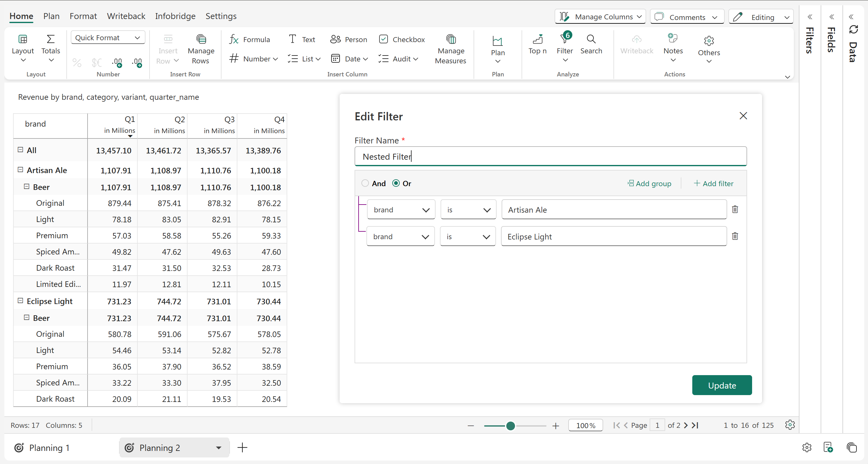
Task: Collapse the Artisan Ale brand row
Action: point(20,170)
